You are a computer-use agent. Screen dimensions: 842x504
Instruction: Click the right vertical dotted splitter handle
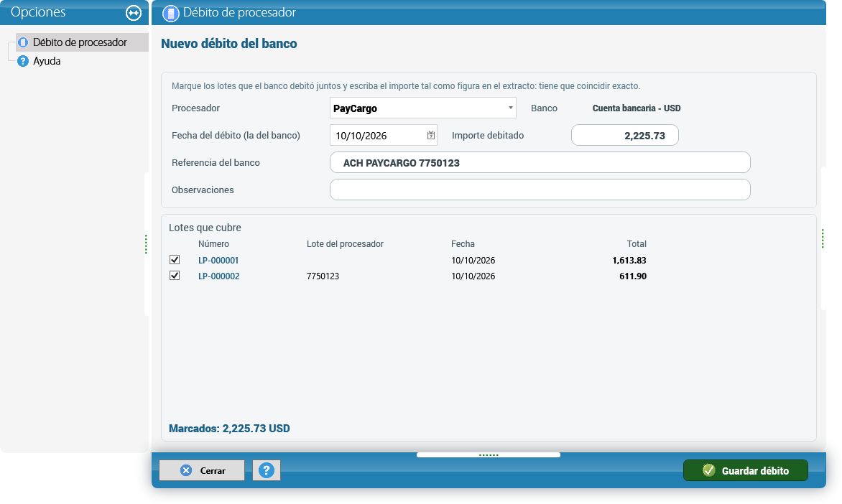pos(822,239)
